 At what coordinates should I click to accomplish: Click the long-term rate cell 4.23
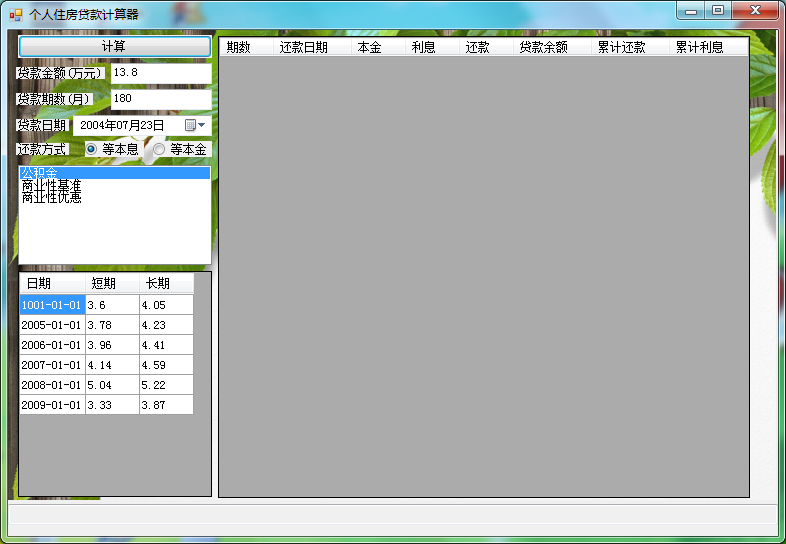click(166, 325)
